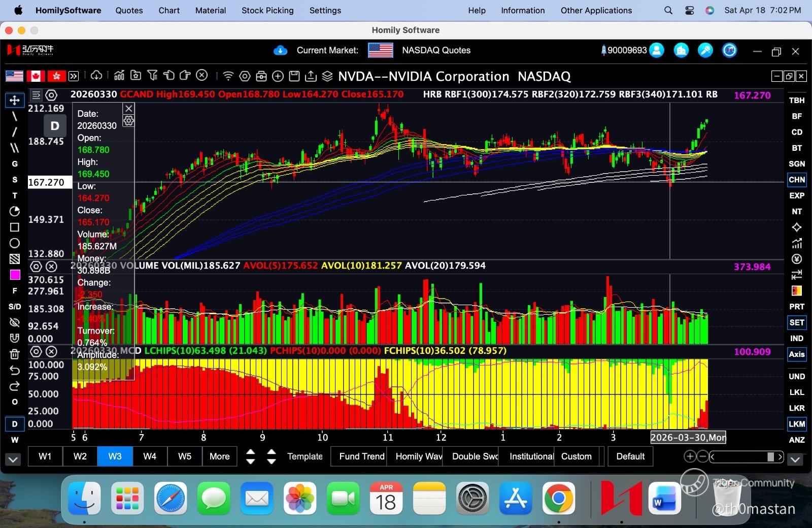The height and width of the screenshot is (528, 812).
Task: Open the Quotes menu
Action: tap(129, 10)
